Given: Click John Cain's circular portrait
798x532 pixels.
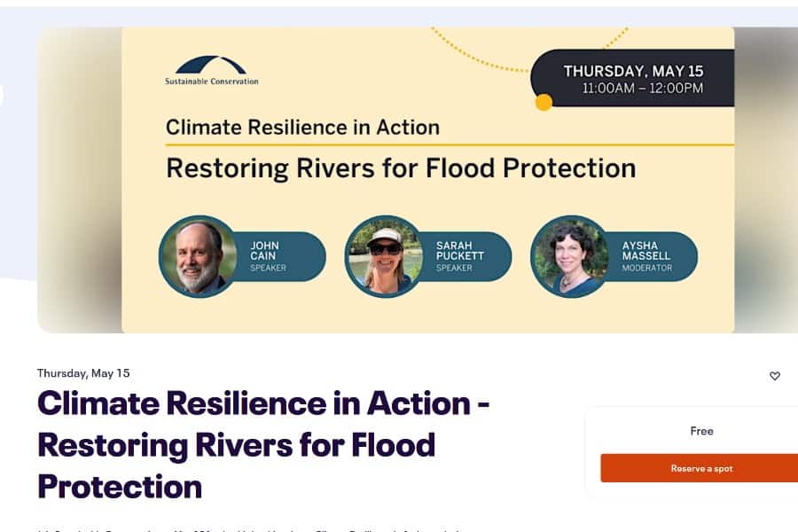Looking at the screenshot, I should (198, 256).
